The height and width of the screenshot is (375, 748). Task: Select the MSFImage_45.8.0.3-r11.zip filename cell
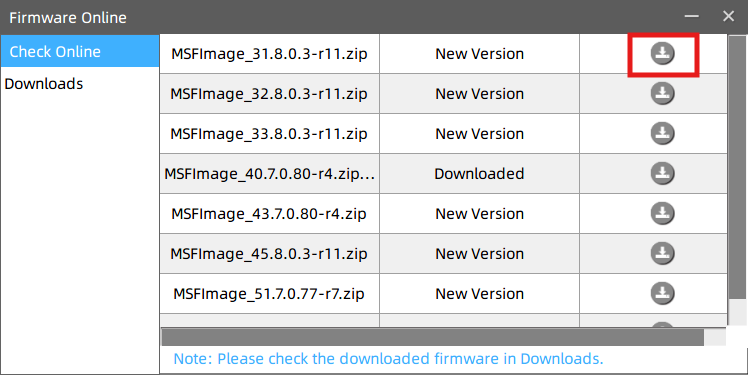click(x=270, y=254)
